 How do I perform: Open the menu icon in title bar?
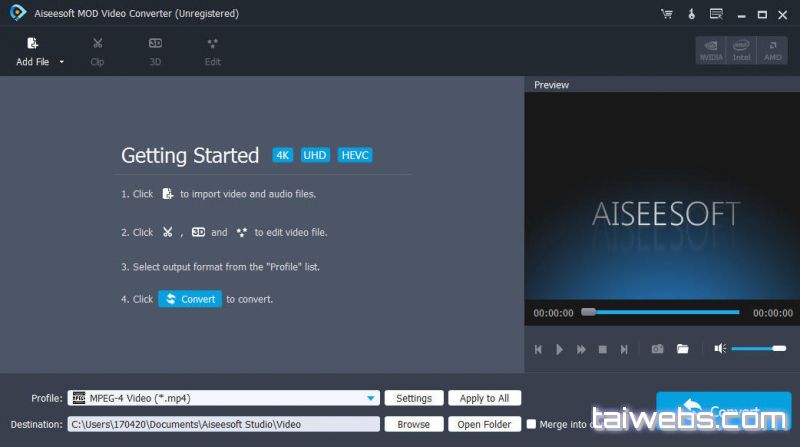pyautogui.click(x=716, y=14)
